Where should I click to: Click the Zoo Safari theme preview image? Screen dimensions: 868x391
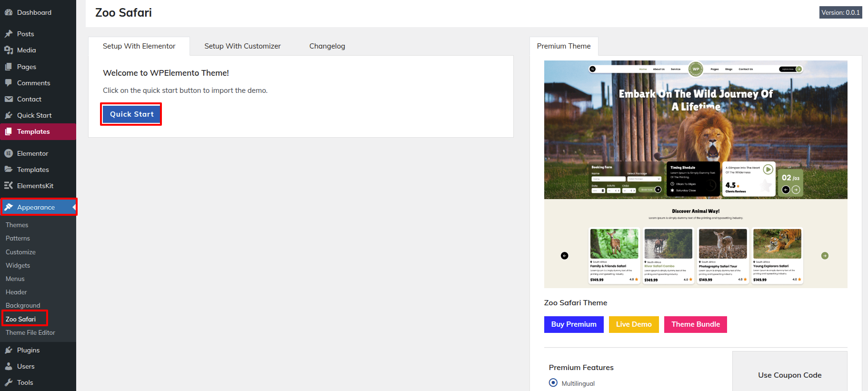coord(695,174)
